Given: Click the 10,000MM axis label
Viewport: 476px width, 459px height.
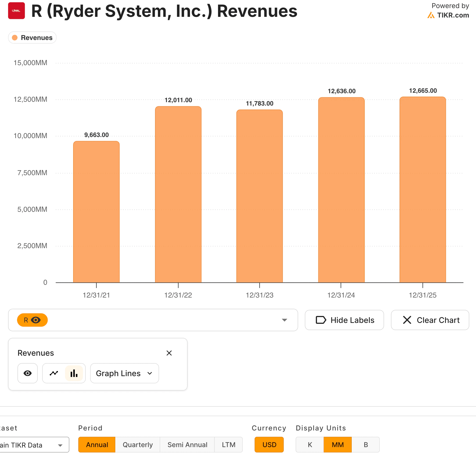Looking at the screenshot, I should coord(30,136).
